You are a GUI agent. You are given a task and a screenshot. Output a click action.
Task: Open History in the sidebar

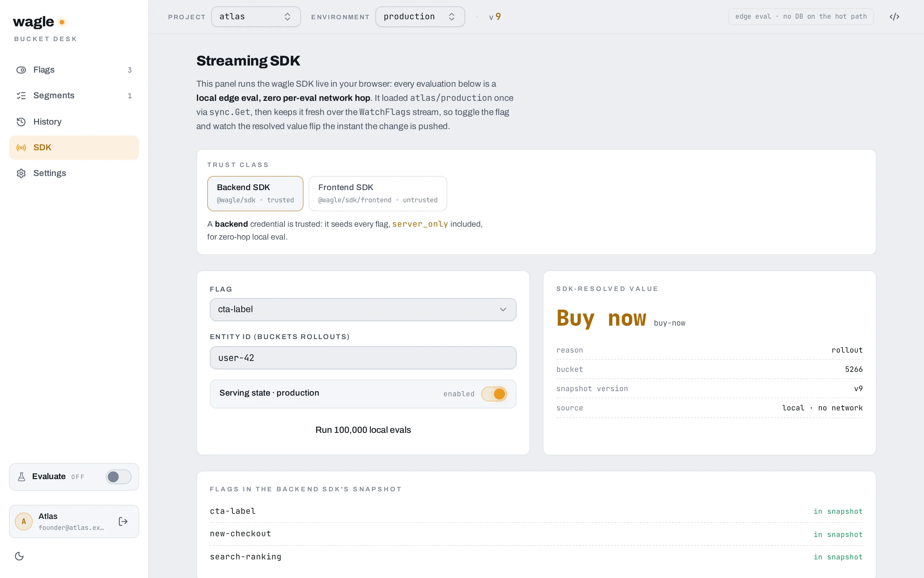tap(74, 122)
